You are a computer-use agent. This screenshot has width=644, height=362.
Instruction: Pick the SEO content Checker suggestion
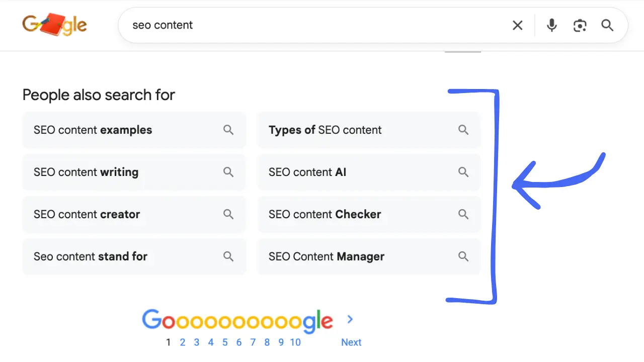(x=325, y=215)
